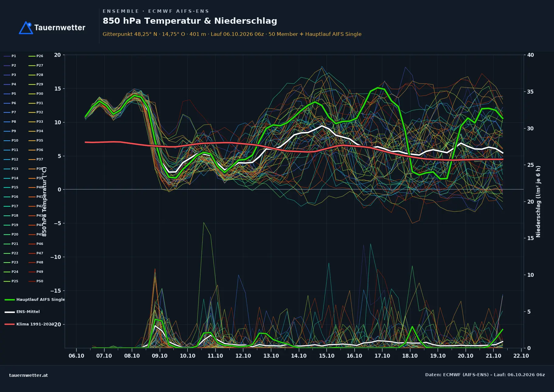The image size is (554, 392).
Task: Select legend entry P26
Action: [x=36, y=56]
